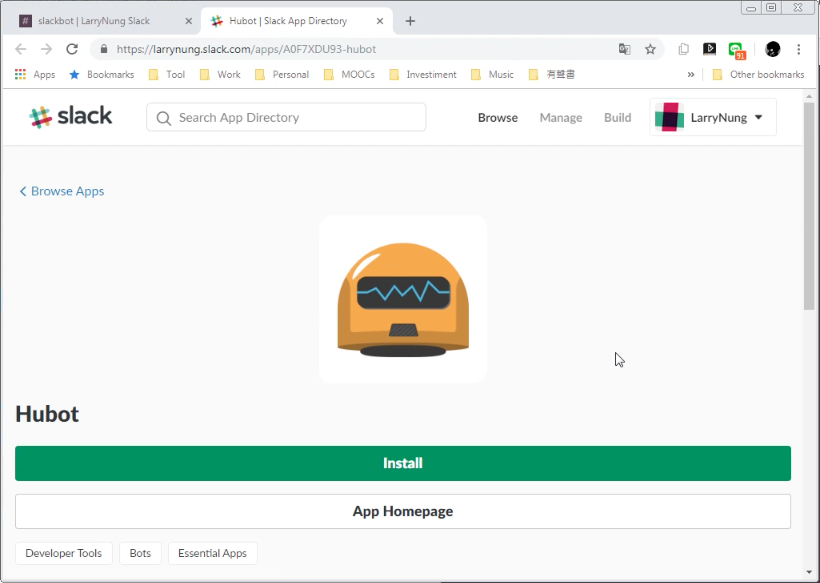This screenshot has width=820, height=583.
Task: Click the Search App Directory field
Action: tap(286, 117)
